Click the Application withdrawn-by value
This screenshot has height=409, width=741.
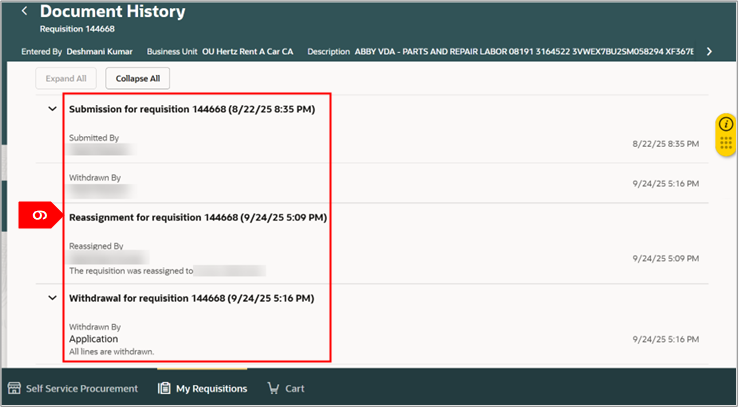pyautogui.click(x=94, y=340)
